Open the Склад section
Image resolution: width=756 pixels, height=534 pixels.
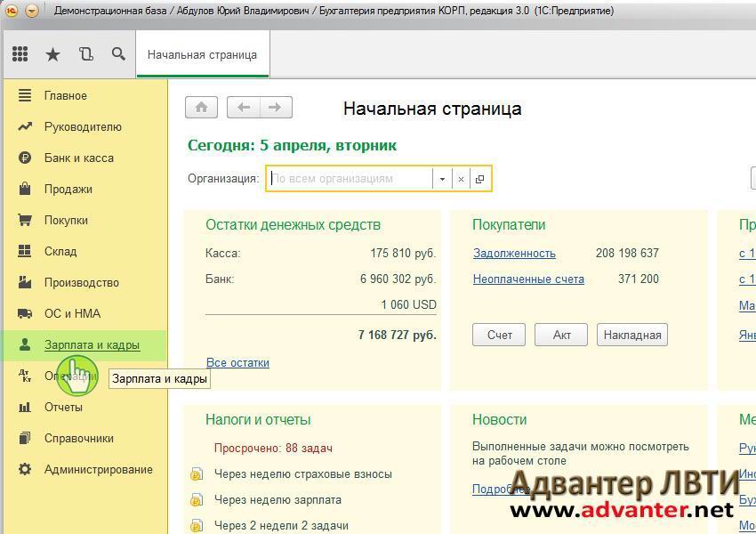coord(60,251)
